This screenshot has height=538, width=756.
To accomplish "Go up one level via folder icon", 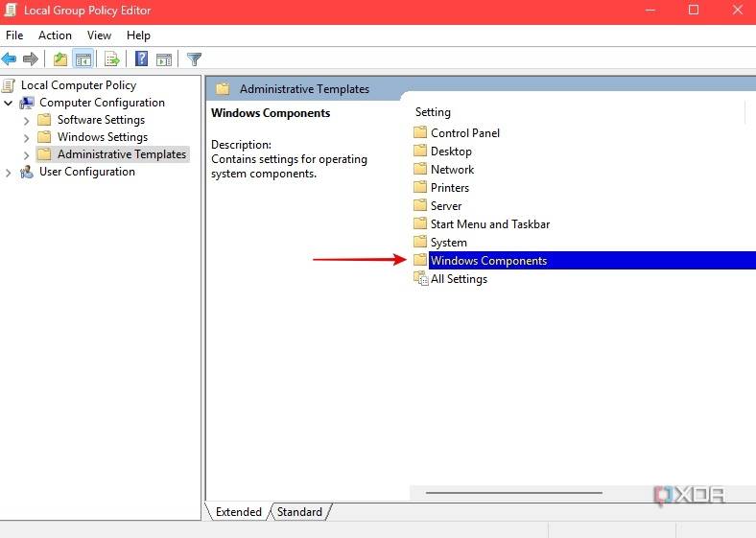I will coord(60,59).
